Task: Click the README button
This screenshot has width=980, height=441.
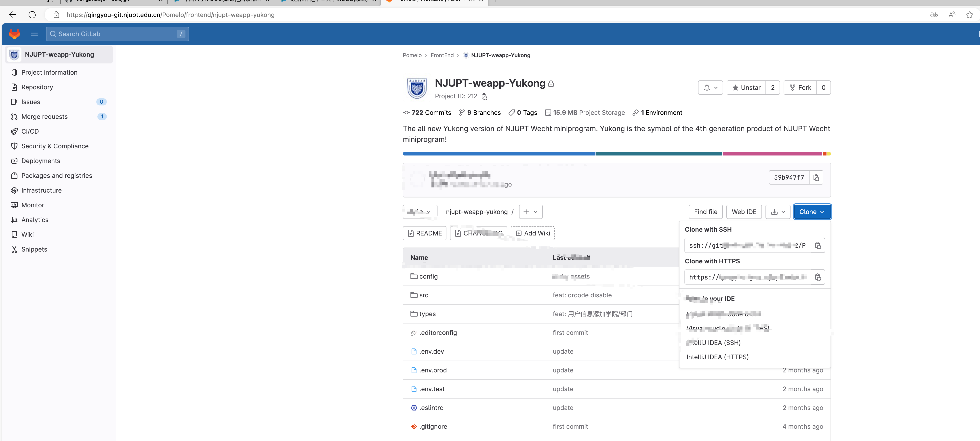Action: tap(425, 233)
